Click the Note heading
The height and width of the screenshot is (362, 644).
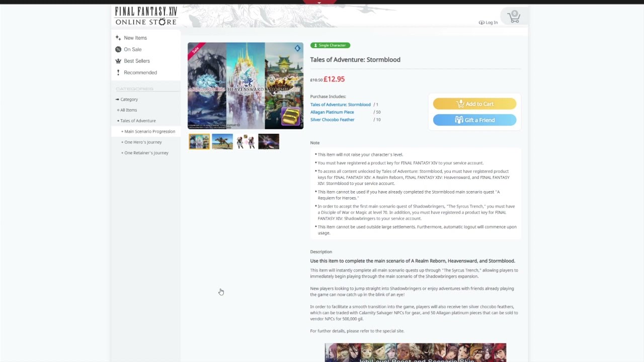315,143
